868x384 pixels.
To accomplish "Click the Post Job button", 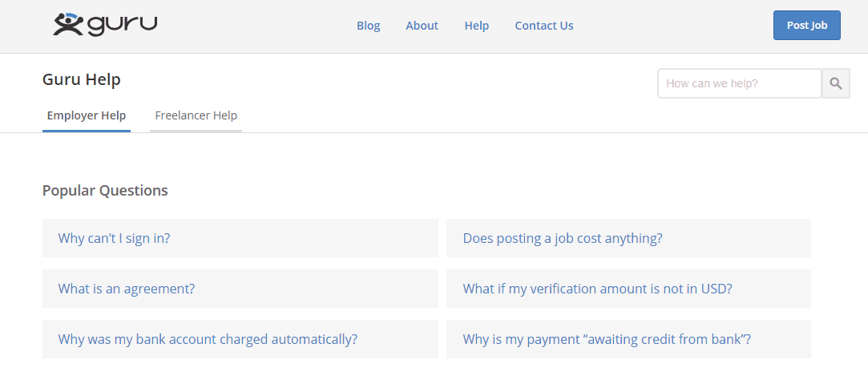I will click(806, 25).
